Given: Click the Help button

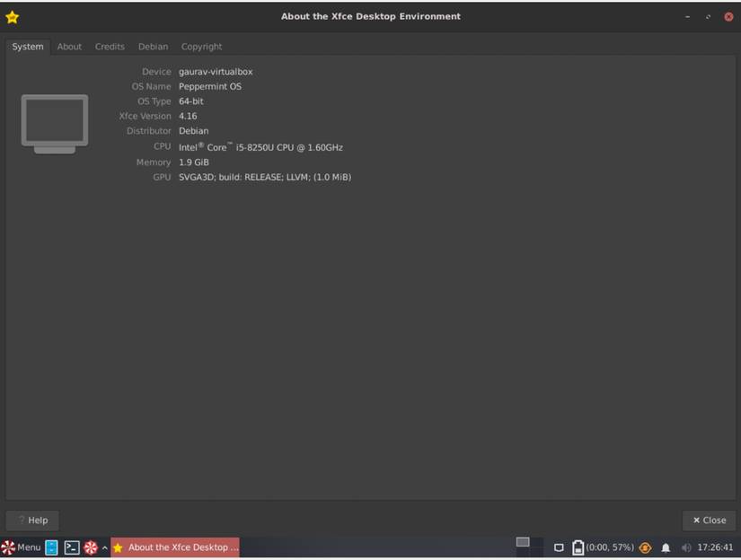Looking at the screenshot, I should click(31, 520).
